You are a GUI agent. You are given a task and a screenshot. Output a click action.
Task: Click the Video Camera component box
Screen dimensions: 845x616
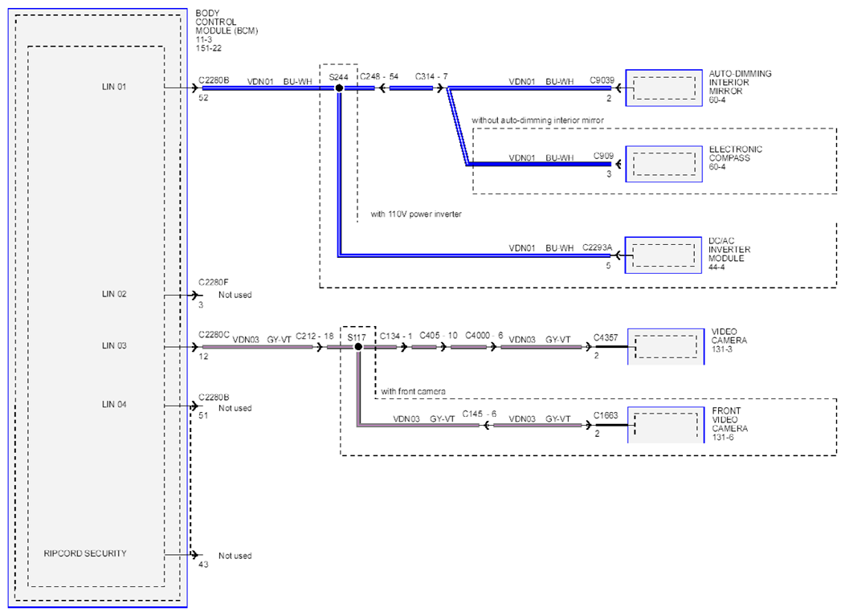(x=666, y=346)
